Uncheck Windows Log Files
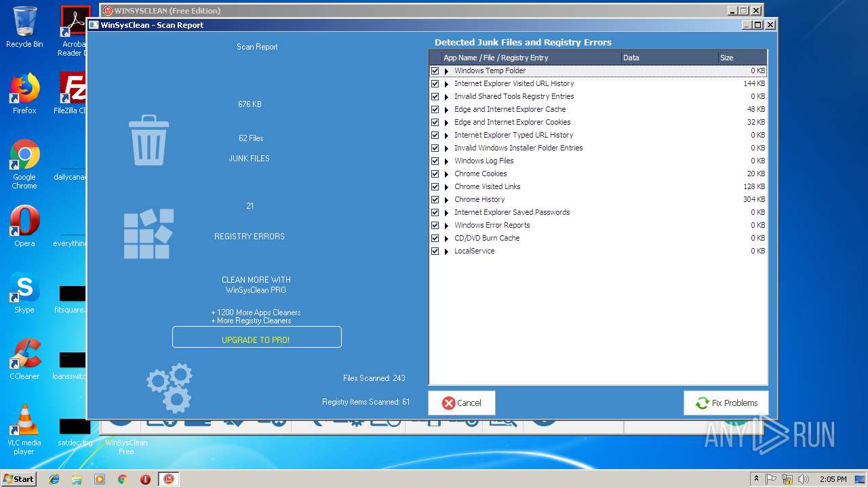 (435, 161)
